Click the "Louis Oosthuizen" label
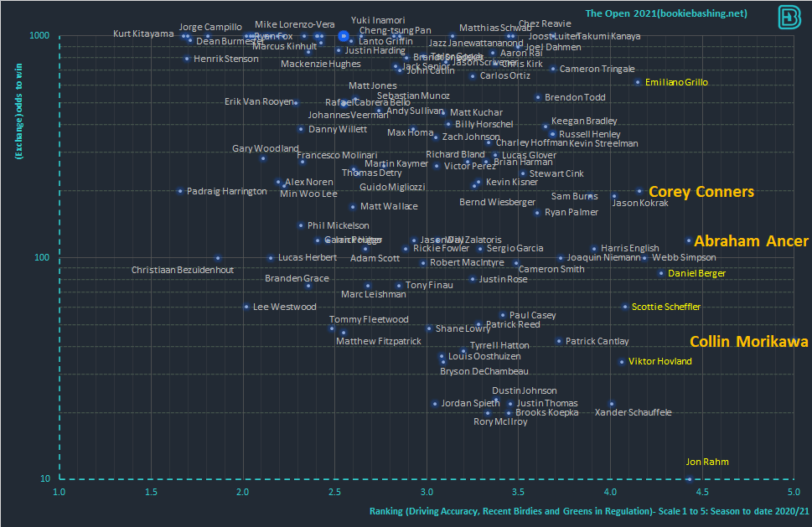812x527 pixels. point(484,356)
